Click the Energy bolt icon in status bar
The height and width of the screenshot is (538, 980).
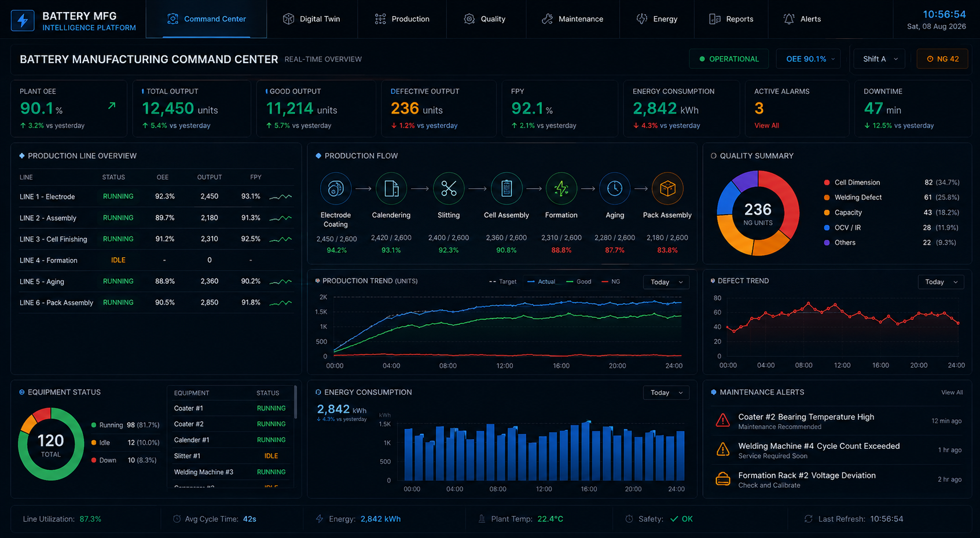320,519
